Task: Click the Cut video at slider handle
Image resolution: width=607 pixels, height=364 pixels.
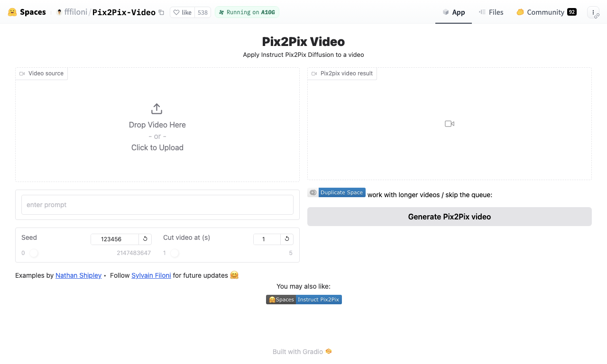Action: (x=175, y=253)
